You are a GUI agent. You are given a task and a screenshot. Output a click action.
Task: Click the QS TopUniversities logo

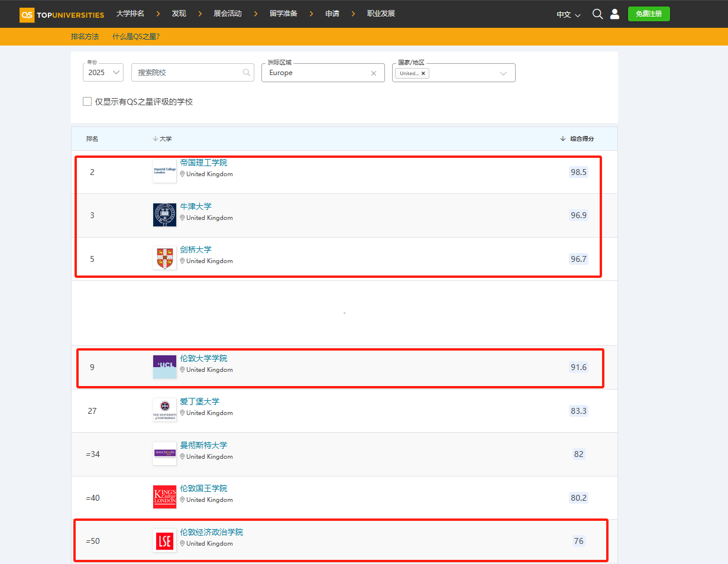click(62, 15)
